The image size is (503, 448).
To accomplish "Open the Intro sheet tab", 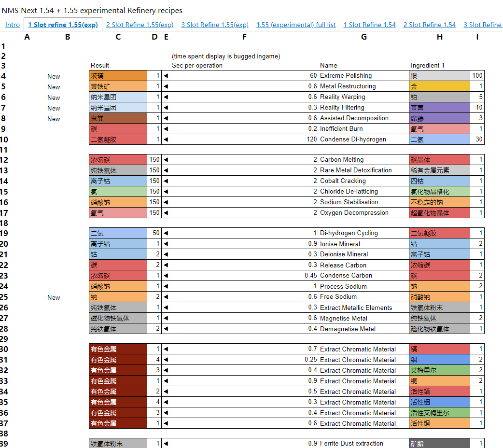I will pos(13,25).
